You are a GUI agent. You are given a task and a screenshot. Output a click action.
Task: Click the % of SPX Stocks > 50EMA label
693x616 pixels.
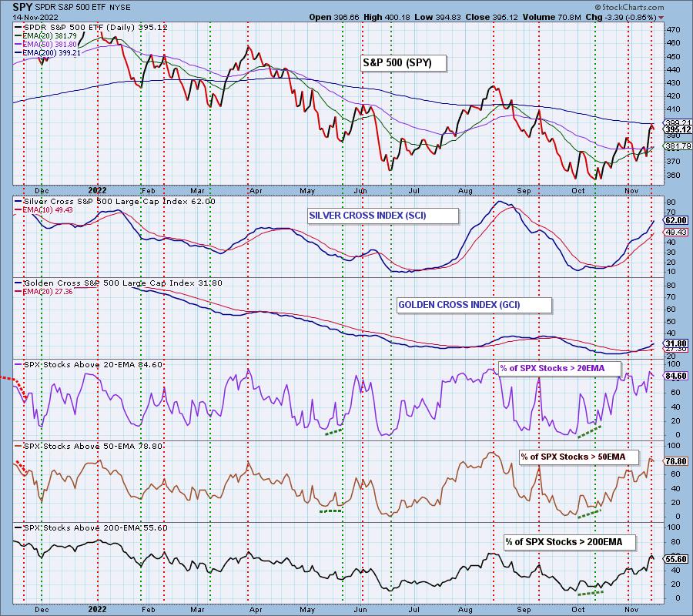pos(578,457)
